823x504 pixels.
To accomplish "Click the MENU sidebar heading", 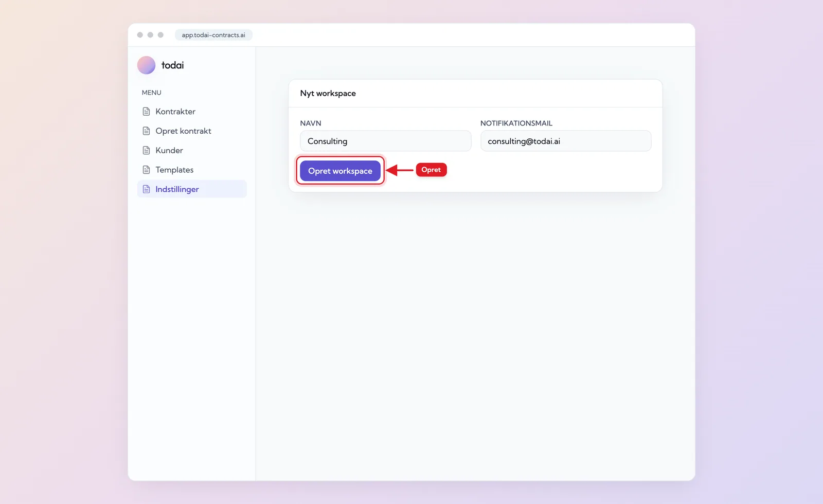I will click(152, 93).
